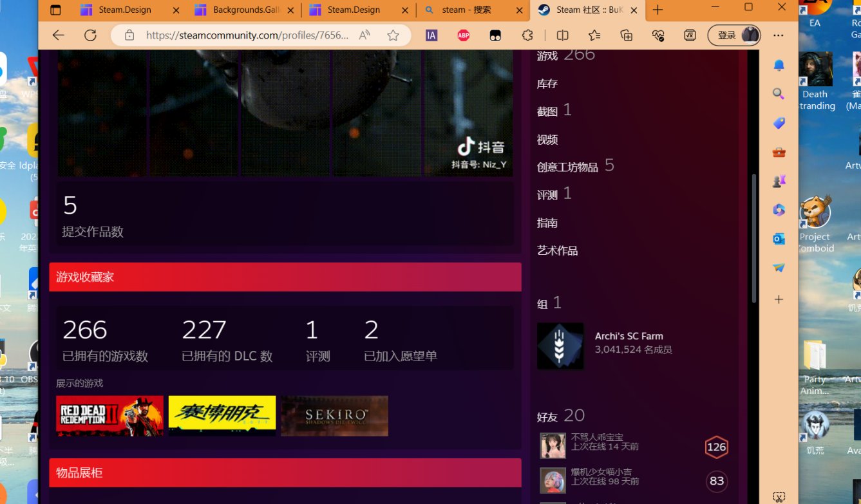Open the ABP ad blocker extension
861x504 pixels.
(x=463, y=35)
